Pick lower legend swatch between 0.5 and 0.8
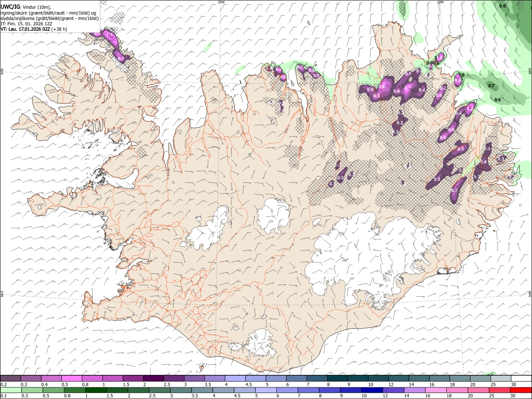Screen dimensions: 532x399 click(x=53, y=390)
